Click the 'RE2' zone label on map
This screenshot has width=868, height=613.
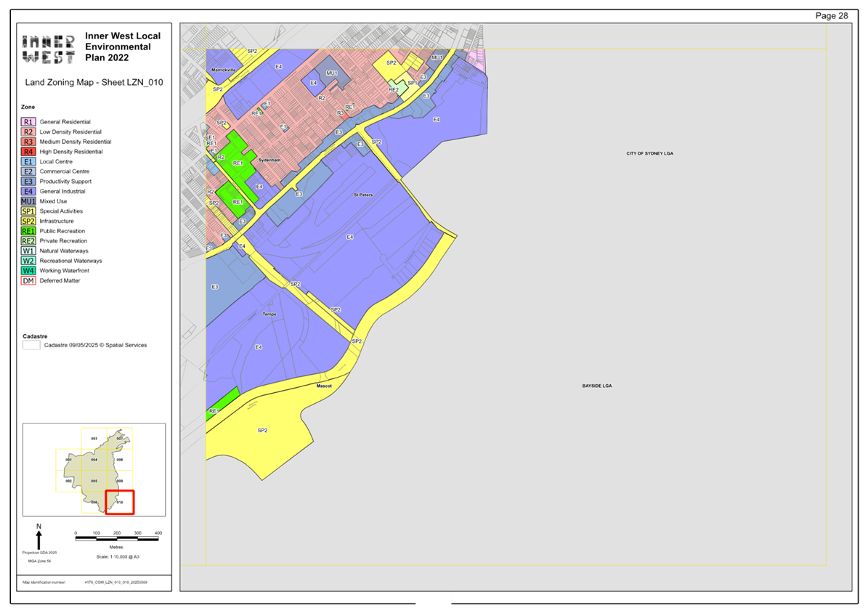pyautogui.click(x=394, y=90)
